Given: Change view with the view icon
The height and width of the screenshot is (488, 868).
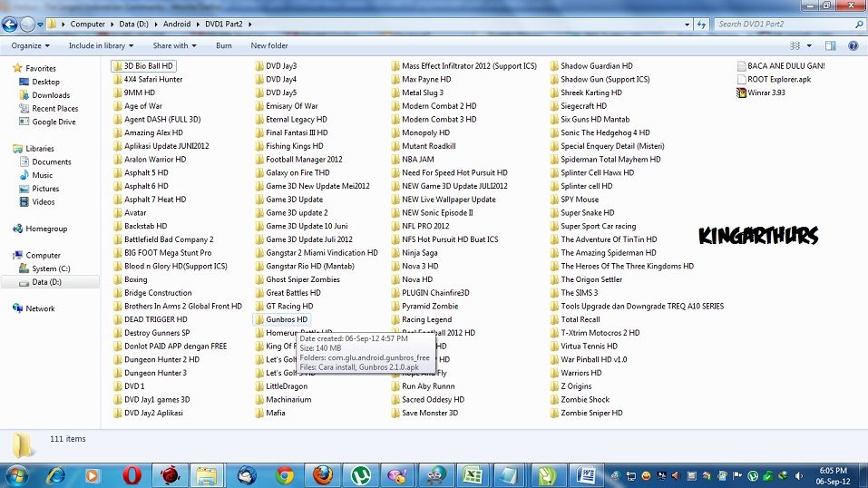Looking at the screenshot, I should tap(795, 46).
